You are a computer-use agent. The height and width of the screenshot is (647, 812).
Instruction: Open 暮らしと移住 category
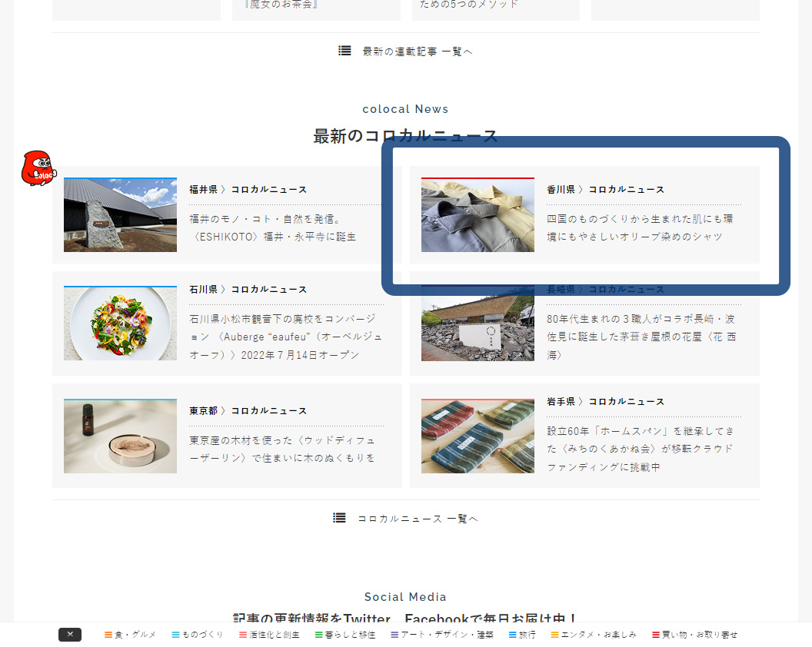[x=345, y=635]
